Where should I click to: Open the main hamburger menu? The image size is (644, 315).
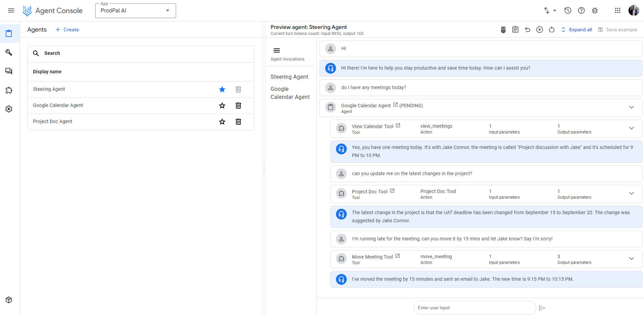click(11, 10)
